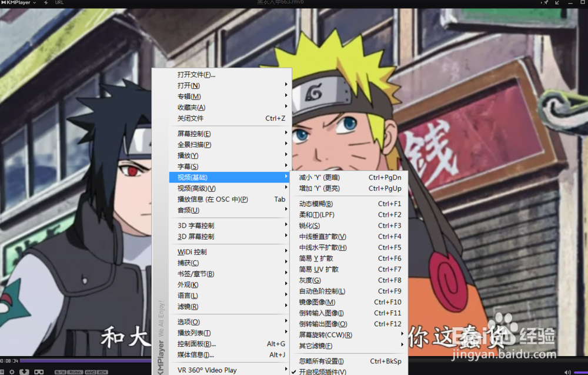Viewport: 588px width, 375px height.
Task: Open the URL button in title bar
Action: tap(59, 2)
